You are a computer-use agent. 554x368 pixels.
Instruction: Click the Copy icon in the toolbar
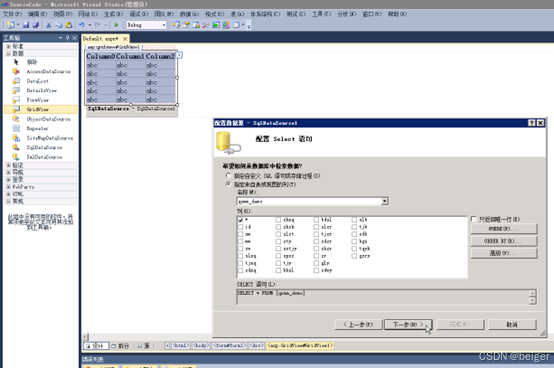pyautogui.click(x=59, y=25)
